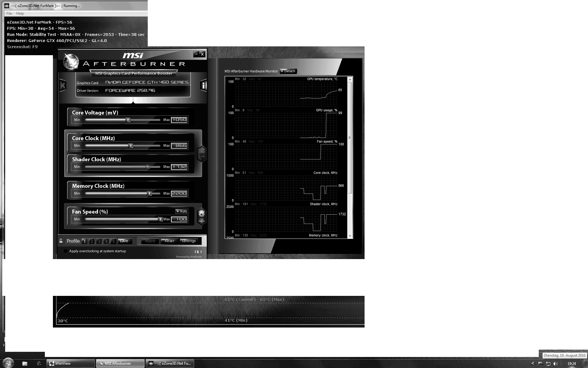The width and height of the screenshot is (588, 368).
Task: Click the Fan Speed slider handle
Action: pos(161,219)
